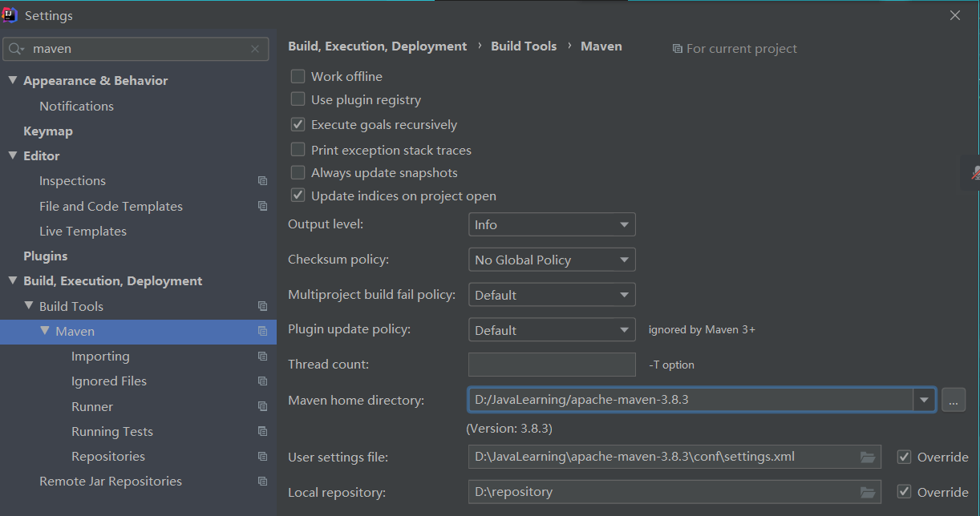Open Runner under Maven

tap(92, 406)
